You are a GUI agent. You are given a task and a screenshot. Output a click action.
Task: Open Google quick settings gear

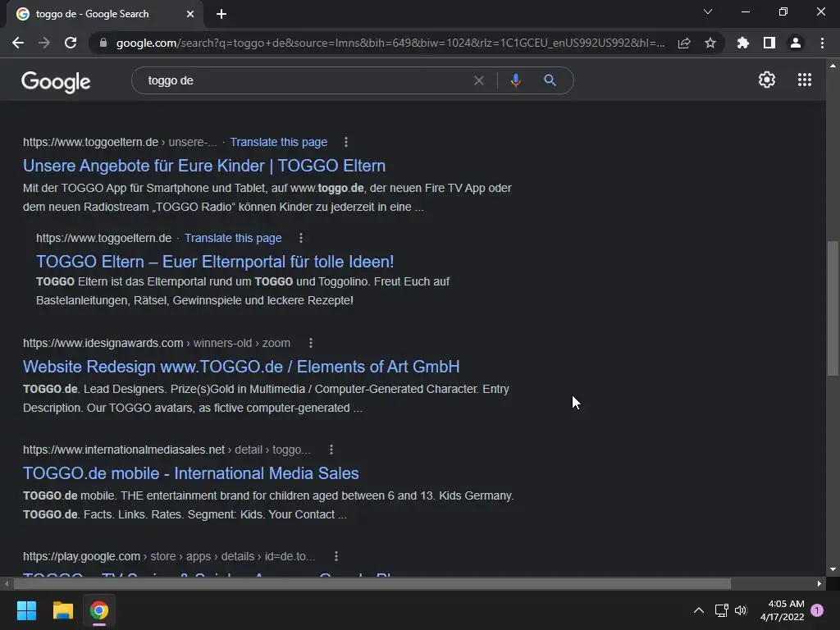click(767, 80)
